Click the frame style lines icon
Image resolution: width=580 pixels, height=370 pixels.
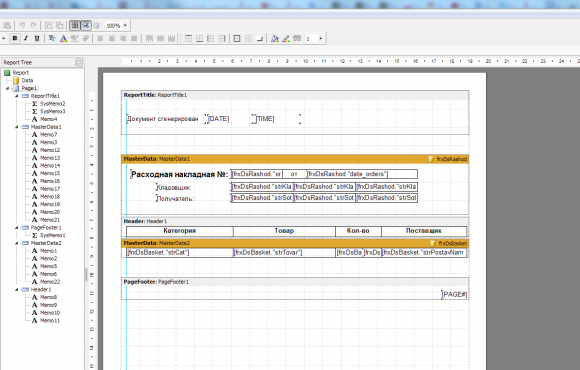tap(297, 38)
